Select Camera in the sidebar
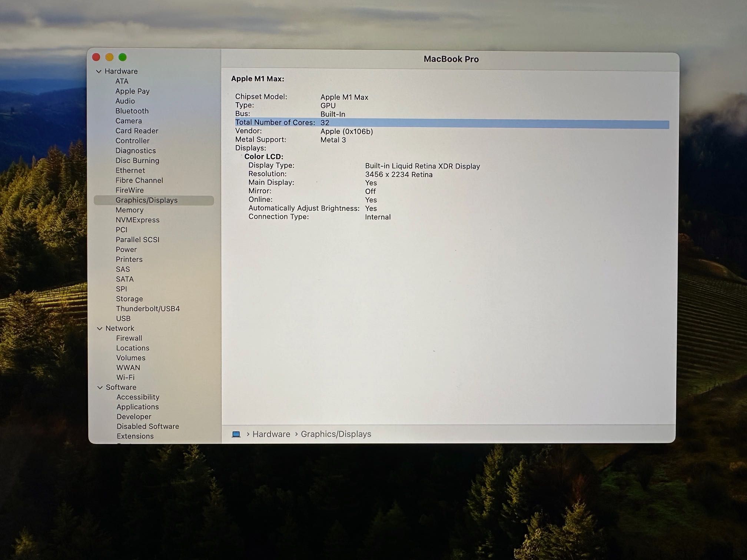Screen dimensions: 747x560 129,121
